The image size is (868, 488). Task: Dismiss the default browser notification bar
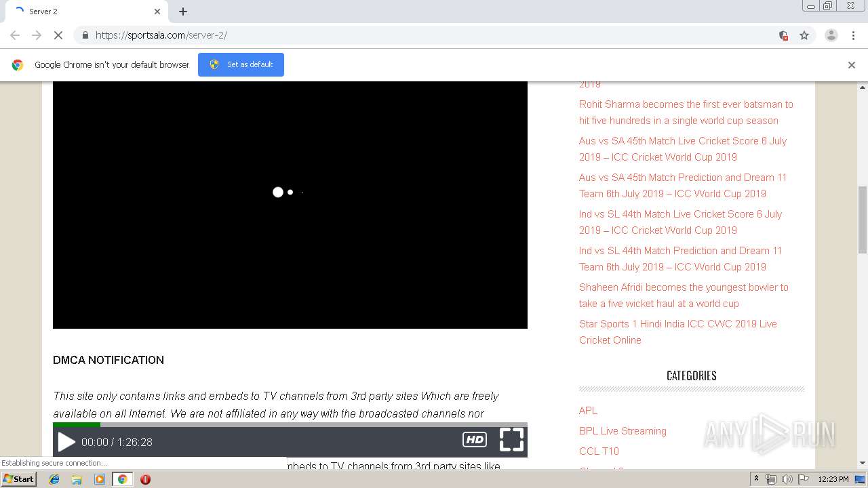pyautogui.click(x=852, y=65)
